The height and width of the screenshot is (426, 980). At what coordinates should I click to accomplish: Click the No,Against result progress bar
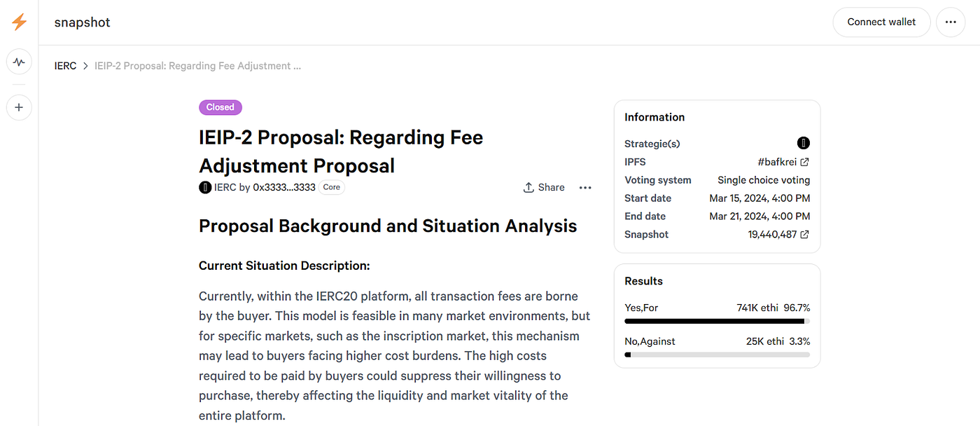pos(717,355)
